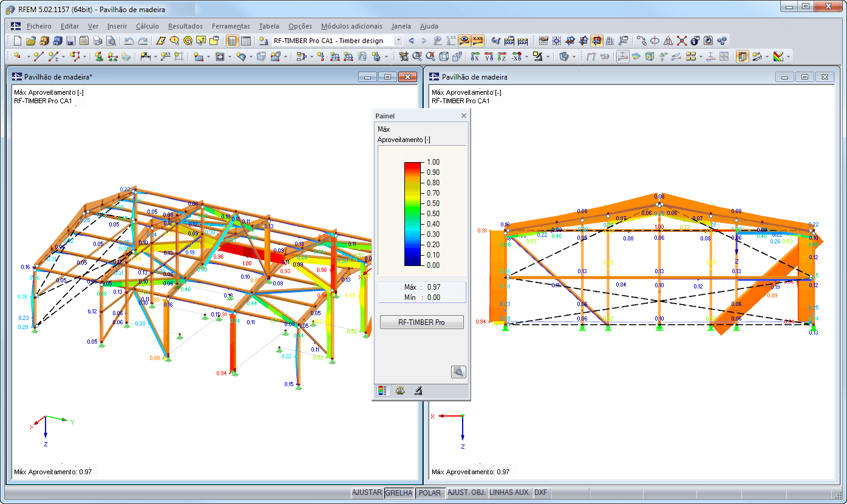
Task: Select the Print icon in the toolbar
Action: point(97,39)
